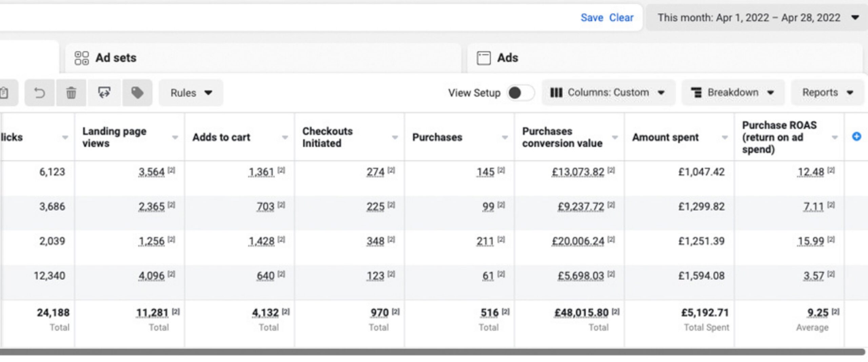The image size is (868, 362).
Task: Click average ROAS value 9.25
Action: click(818, 312)
